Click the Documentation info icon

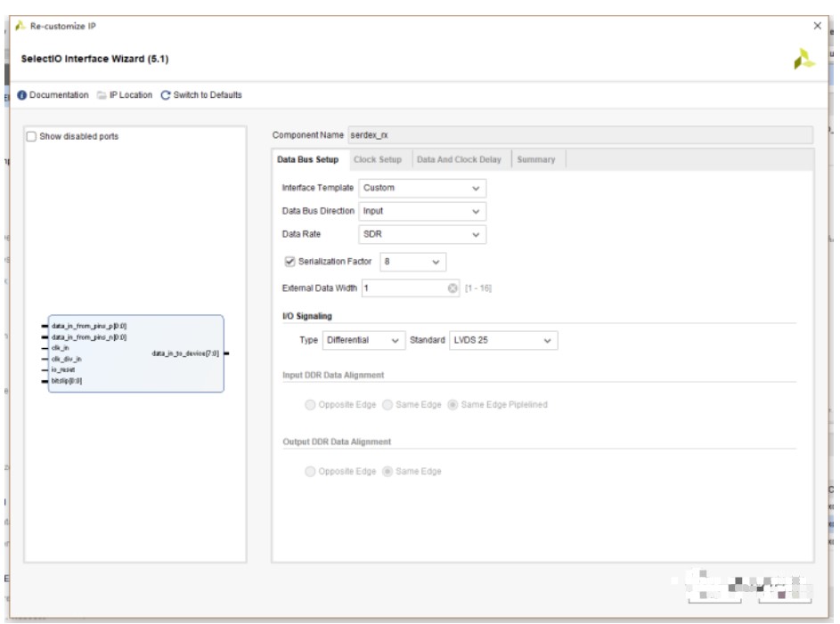pyautogui.click(x=22, y=95)
